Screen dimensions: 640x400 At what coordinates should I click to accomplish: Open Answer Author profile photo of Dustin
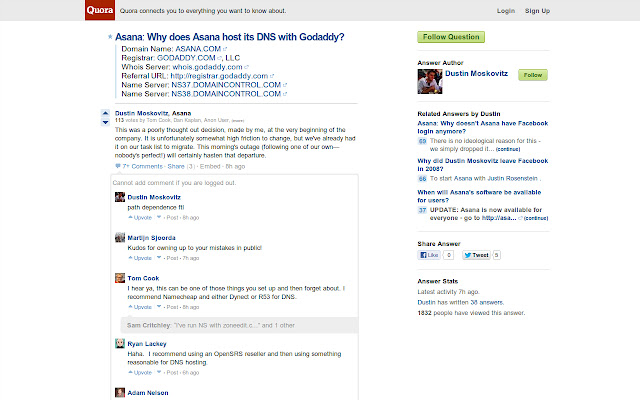[x=430, y=82]
